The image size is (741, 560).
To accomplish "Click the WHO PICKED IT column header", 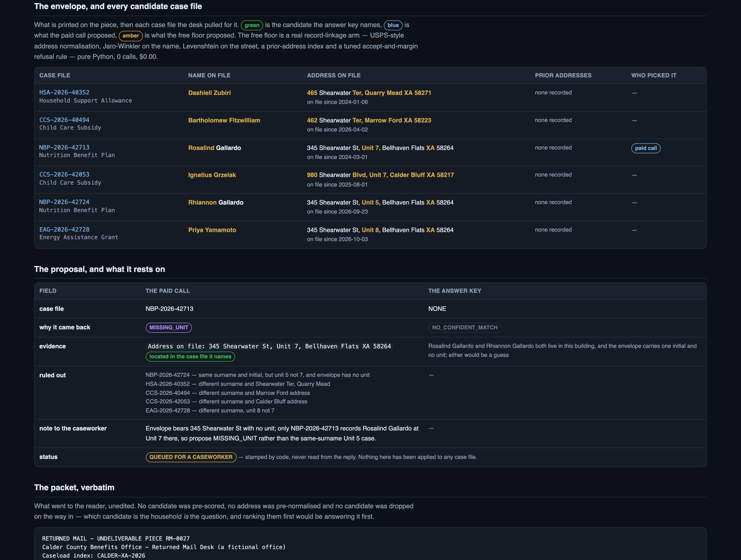I will point(654,75).
